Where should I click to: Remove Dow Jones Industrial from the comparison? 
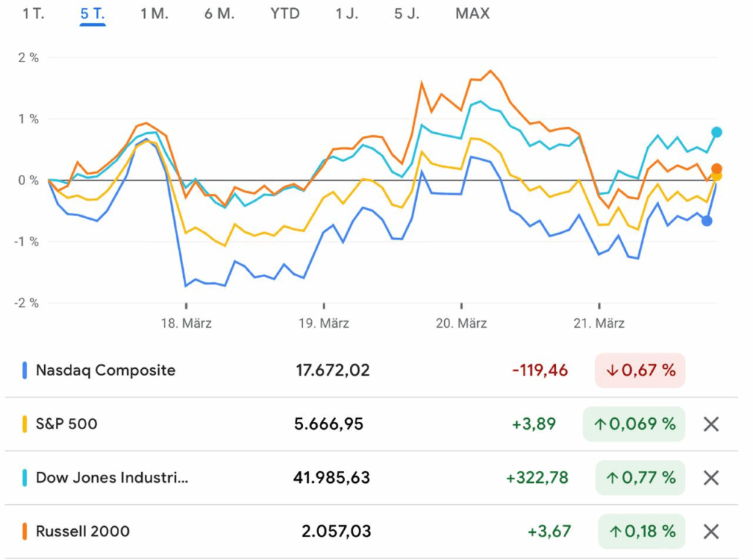point(710,478)
